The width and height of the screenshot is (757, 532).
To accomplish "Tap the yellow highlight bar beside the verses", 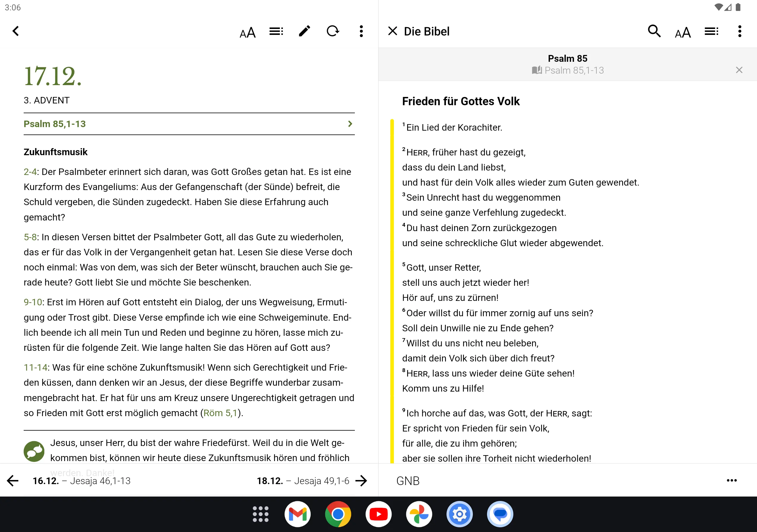I will click(x=392, y=291).
